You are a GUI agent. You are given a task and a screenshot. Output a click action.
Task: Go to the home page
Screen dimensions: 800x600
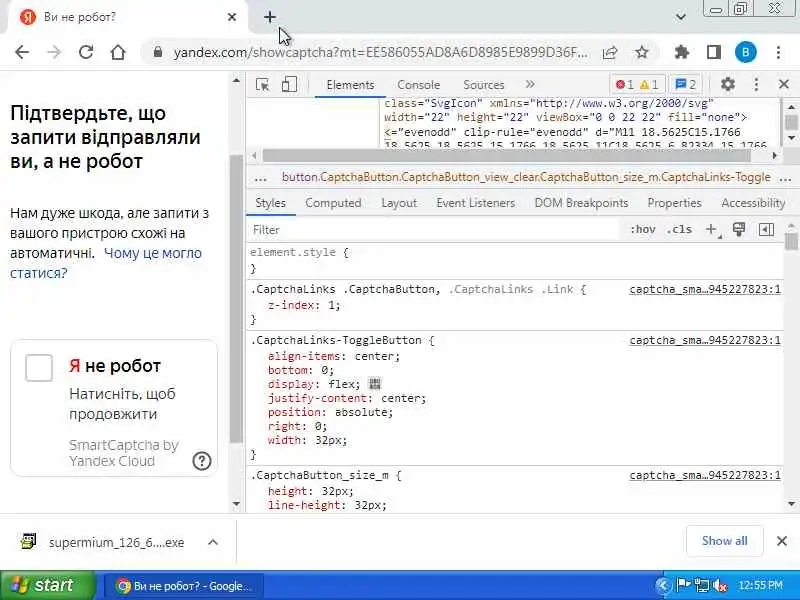tap(118, 52)
